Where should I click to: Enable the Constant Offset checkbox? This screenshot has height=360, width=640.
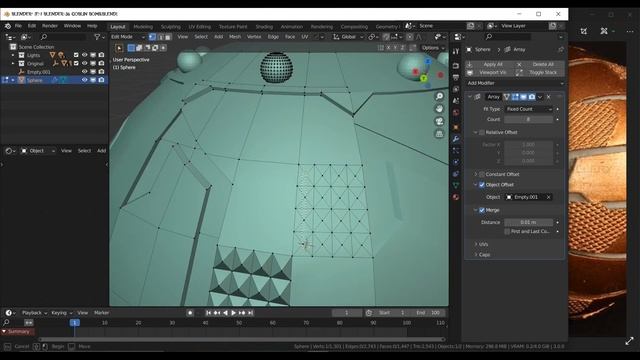(x=482, y=174)
